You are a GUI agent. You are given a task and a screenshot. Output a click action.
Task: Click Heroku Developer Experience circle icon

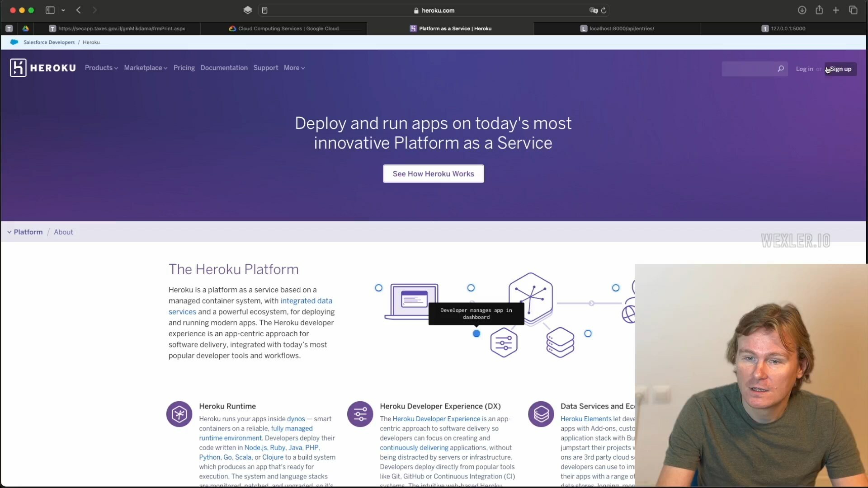[x=360, y=414]
